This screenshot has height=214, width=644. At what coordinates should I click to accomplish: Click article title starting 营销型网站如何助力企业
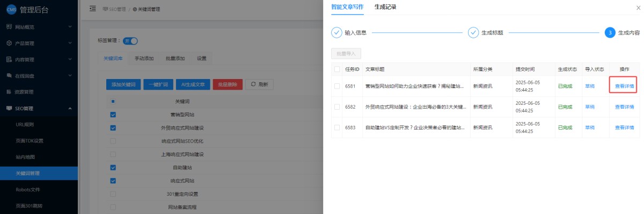click(415, 86)
